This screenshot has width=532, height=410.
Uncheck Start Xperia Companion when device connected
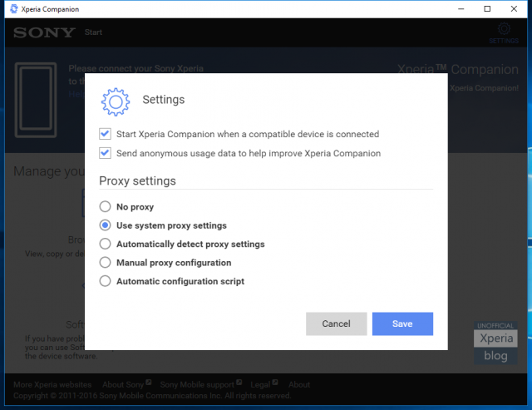[x=106, y=134]
